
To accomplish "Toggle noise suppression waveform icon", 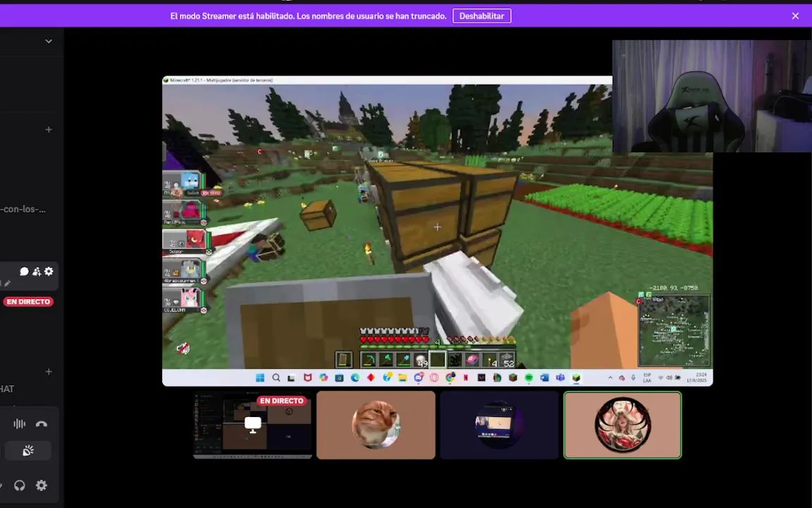I will [x=19, y=424].
